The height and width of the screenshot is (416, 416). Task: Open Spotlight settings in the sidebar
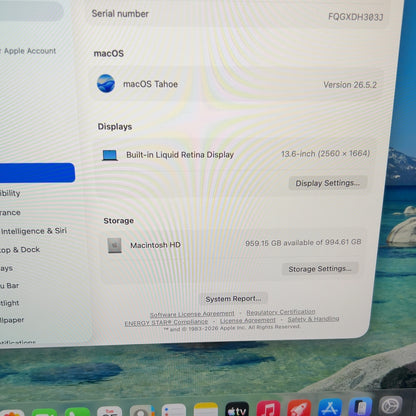(x=10, y=303)
